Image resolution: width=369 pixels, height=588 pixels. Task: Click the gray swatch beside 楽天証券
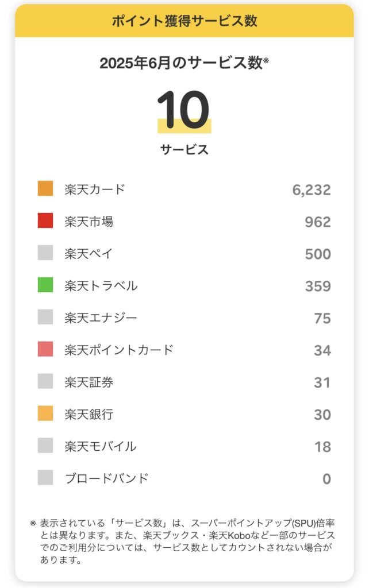[x=45, y=381]
